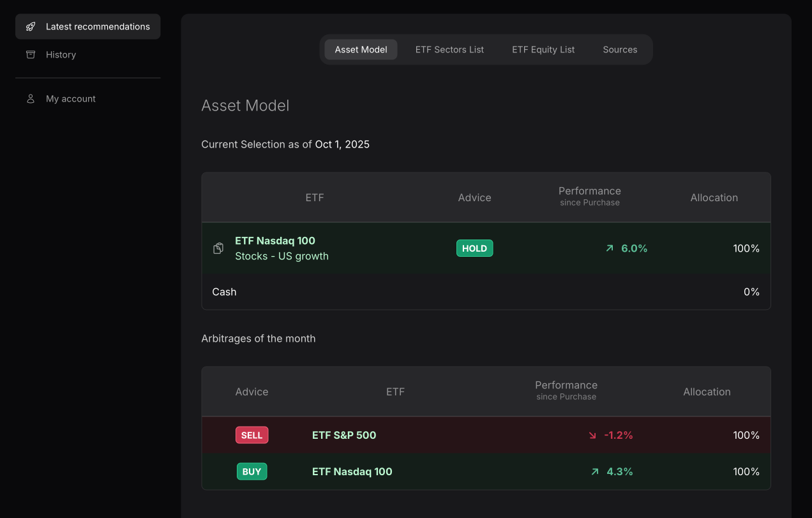Select the Asset Model tab
The width and height of the screenshot is (812, 518).
[361, 50]
